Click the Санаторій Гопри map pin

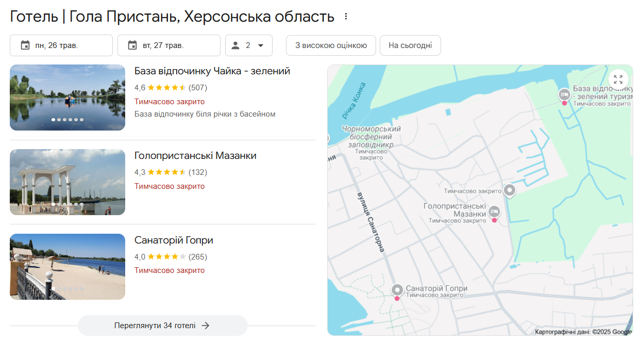point(397,290)
